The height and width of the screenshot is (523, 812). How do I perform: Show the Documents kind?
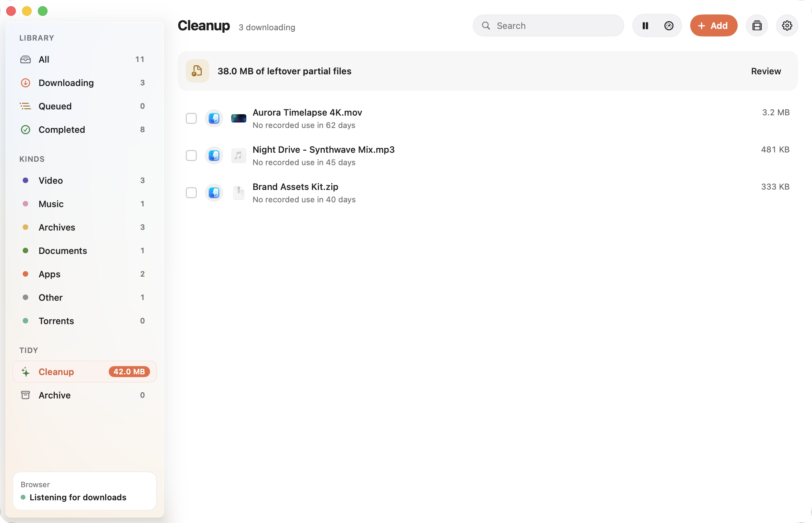click(x=85, y=251)
